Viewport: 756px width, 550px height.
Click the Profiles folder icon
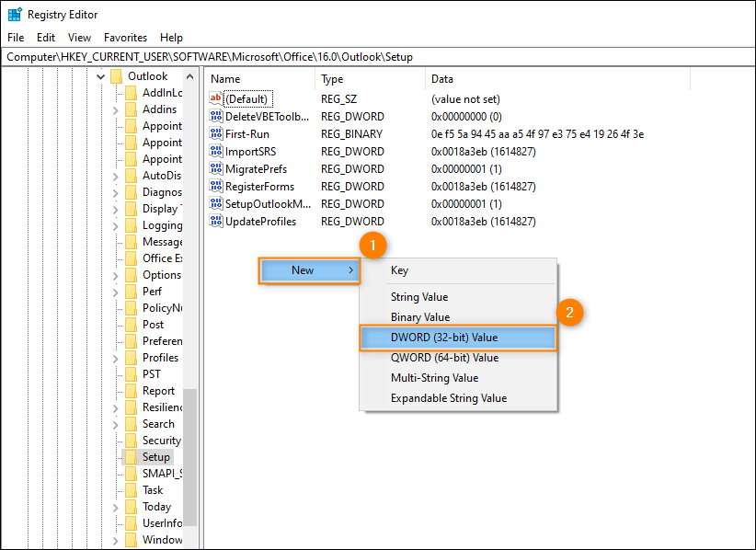(x=131, y=358)
